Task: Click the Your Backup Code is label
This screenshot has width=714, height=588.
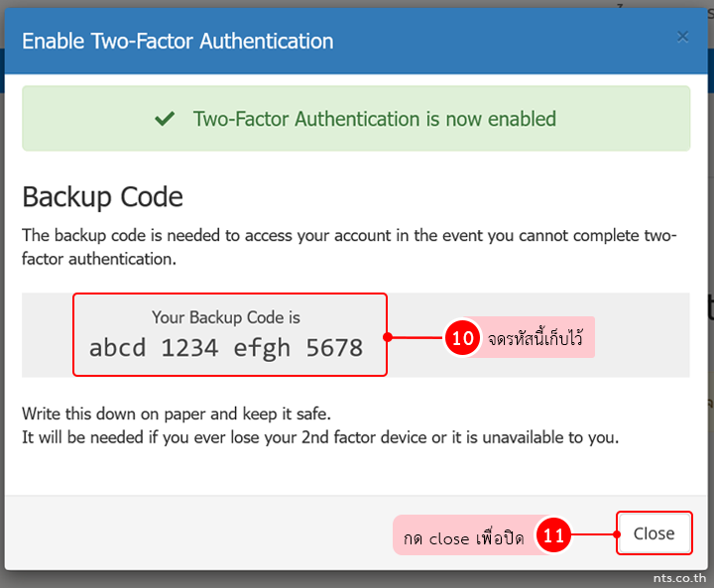Action: [x=226, y=317]
